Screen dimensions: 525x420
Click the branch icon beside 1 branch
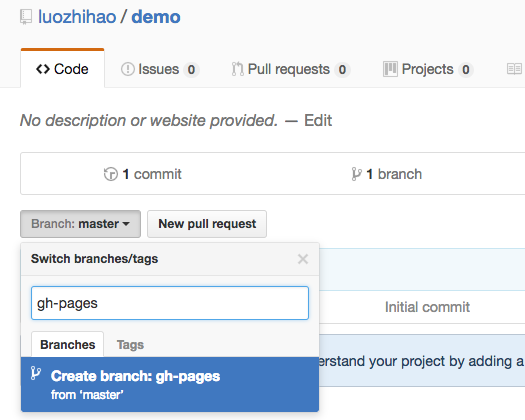click(x=357, y=174)
